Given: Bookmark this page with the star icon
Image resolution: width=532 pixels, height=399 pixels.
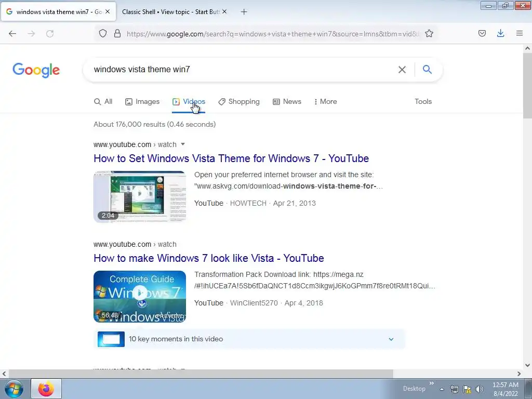Looking at the screenshot, I should point(429,33).
